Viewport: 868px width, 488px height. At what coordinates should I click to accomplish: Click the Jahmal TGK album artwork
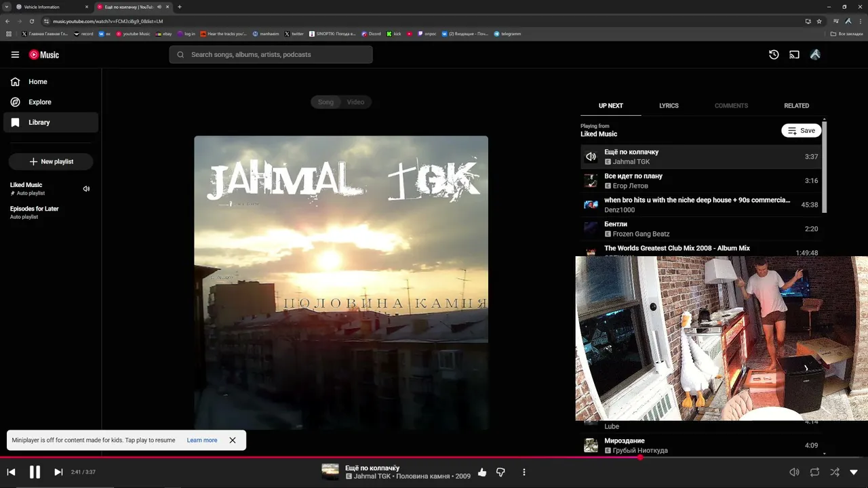pyautogui.click(x=341, y=283)
